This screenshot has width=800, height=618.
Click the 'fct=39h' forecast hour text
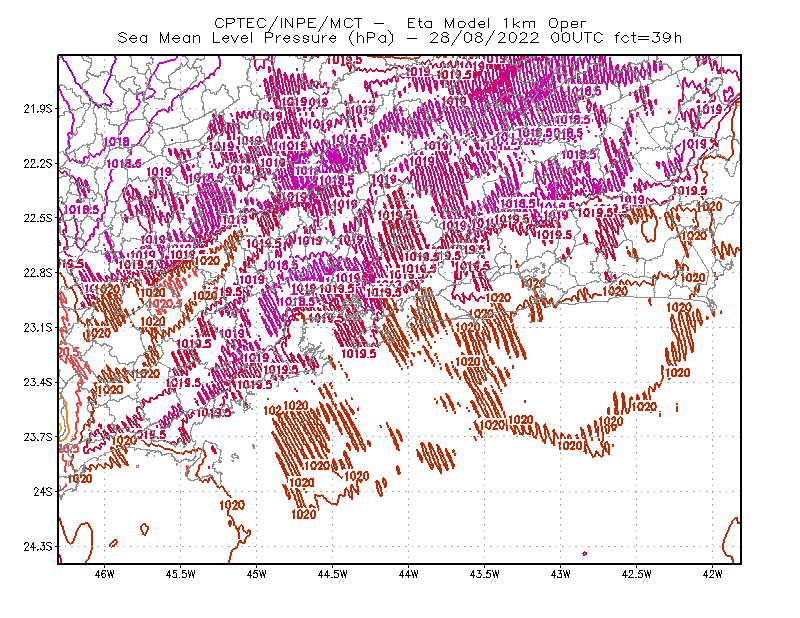pyautogui.click(x=648, y=38)
